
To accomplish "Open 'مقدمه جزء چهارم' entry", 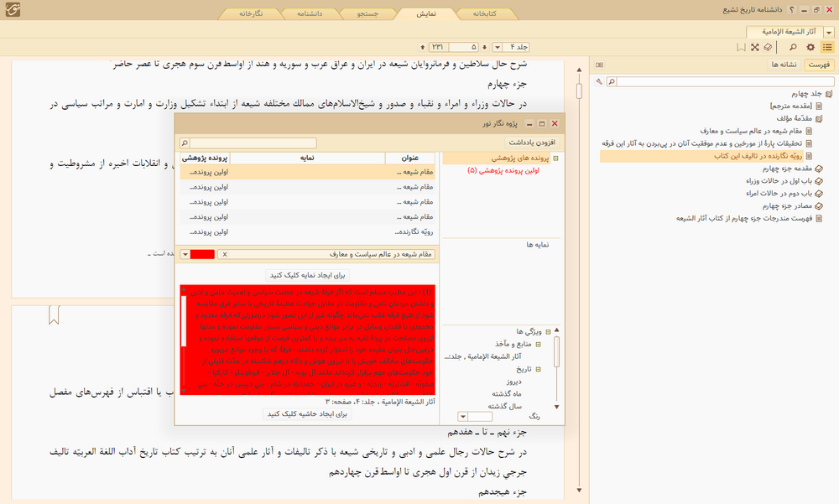I will pos(787,168).
